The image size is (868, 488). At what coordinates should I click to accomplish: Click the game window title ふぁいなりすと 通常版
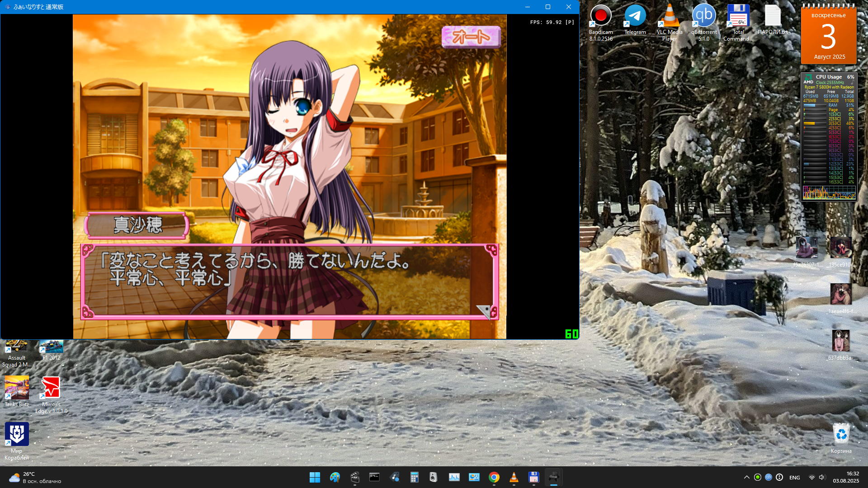(38, 7)
